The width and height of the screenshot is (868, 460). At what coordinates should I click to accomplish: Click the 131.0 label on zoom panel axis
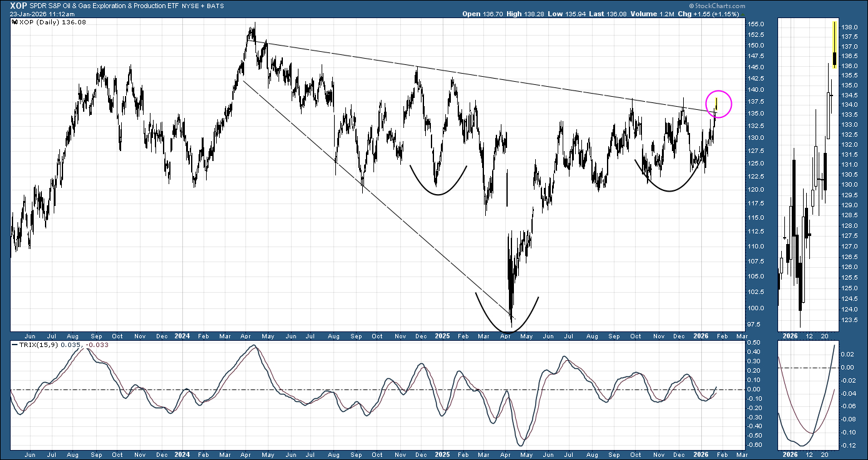[x=850, y=164]
